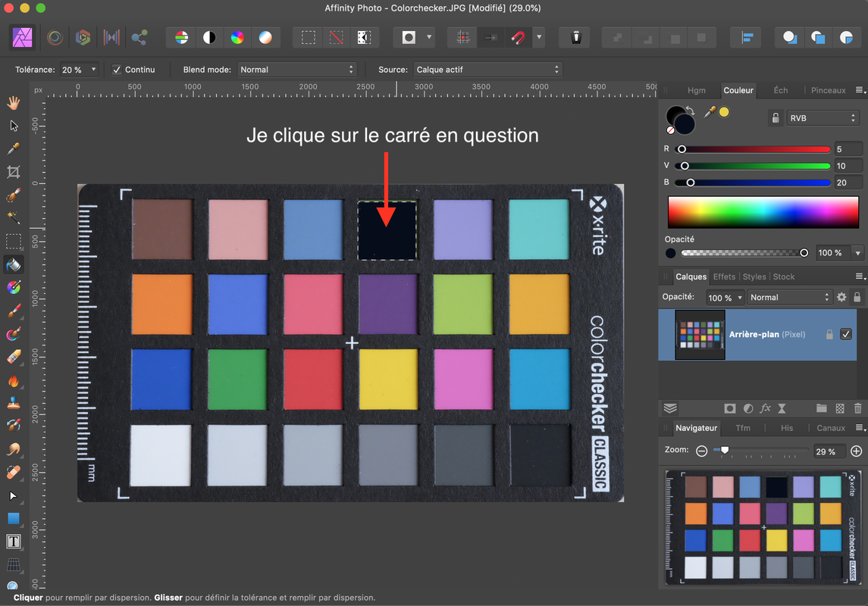This screenshot has width=868, height=606.
Task: Select the Gradient tool
Action: pyautogui.click(x=14, y=288)
